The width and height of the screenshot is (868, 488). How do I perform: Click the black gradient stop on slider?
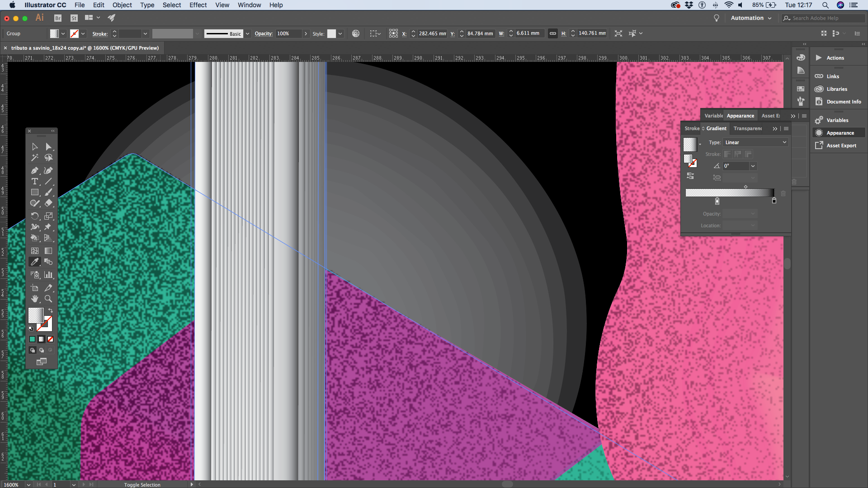774,201
